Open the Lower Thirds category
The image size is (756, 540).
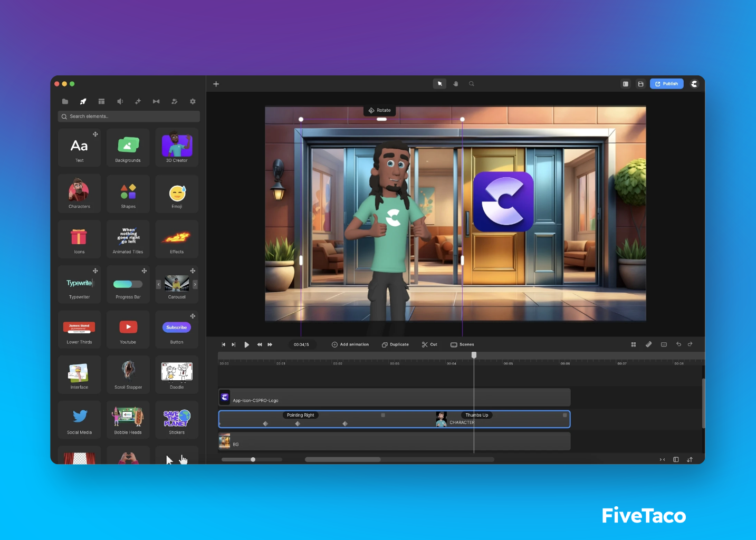pyautogui.click(x=79, y=330)
